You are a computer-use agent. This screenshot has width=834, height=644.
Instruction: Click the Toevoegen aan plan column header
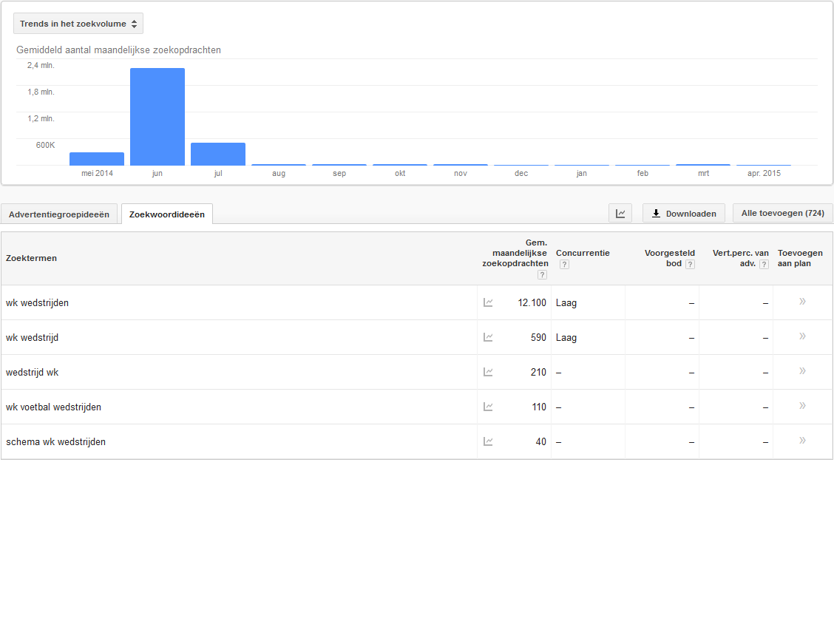pyautogui.click(x=800, y=258)
